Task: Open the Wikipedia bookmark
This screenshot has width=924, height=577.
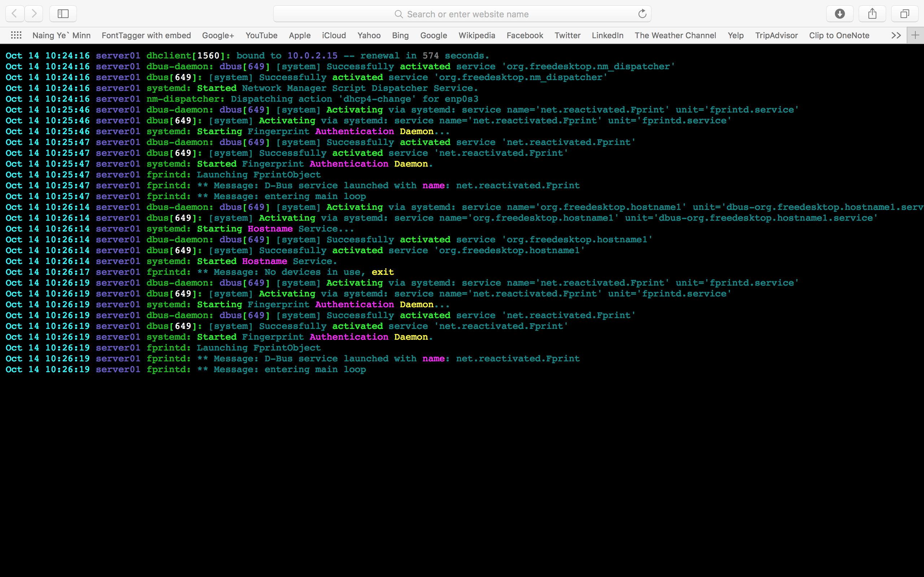Action: [476, 35]
